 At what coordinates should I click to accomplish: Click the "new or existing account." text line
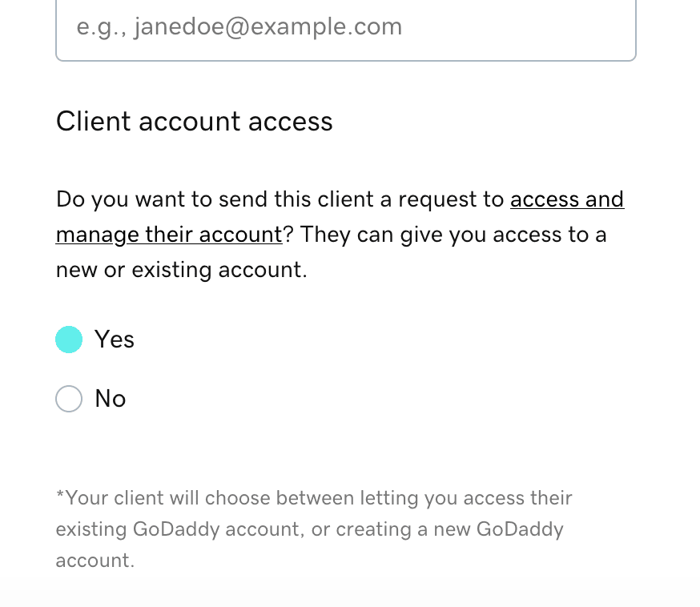[182, 270]
